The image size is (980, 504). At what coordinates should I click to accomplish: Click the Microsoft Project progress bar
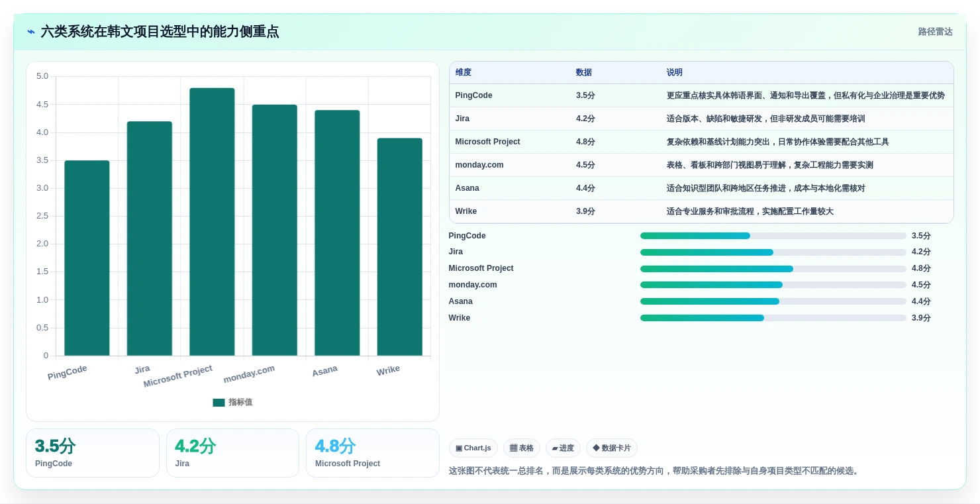click(773, 269)
